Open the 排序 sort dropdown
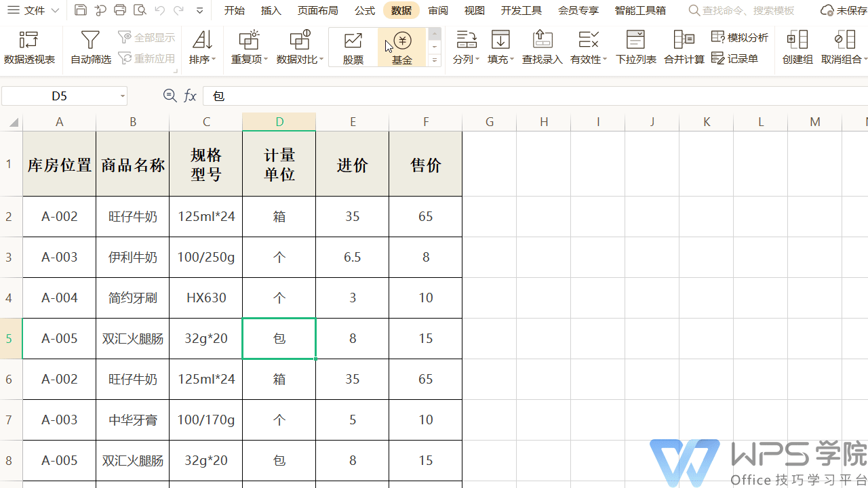This screenshot has height=488, width=868. click(202, 47)
